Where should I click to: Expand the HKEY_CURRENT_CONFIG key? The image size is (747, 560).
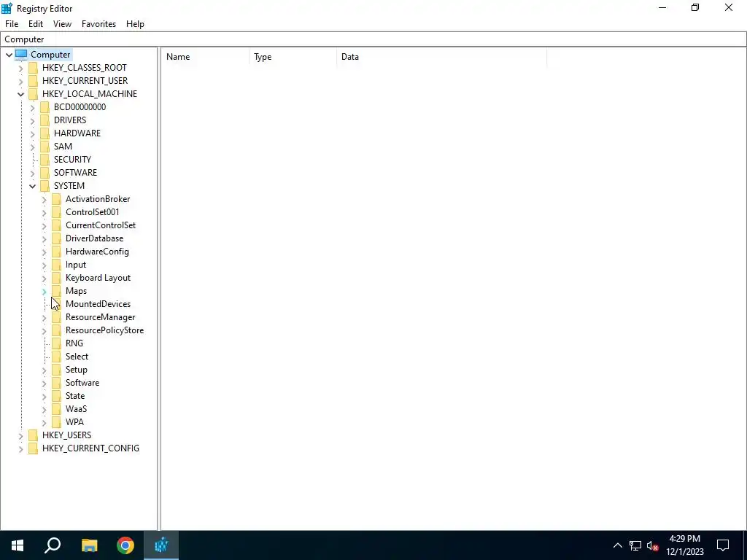[x=20, y=448]
